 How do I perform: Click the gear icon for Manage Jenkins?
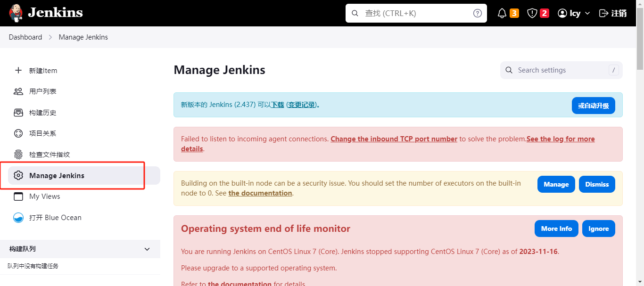pos(18,175)
